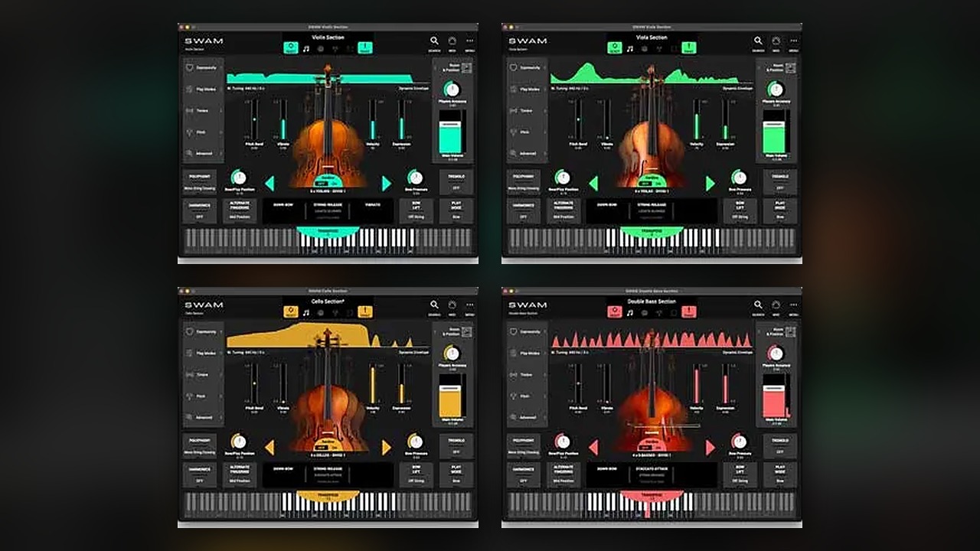Click the left green arrow in Viola Section window
Screen dimensions: 980x551
coord(593,184)
